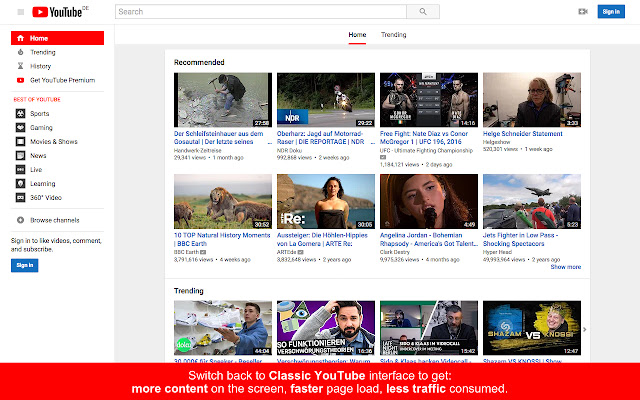Click the sidebar Sign in button
Image resolution: width=640 pixels, height=400 pixels.
[x=24, y=265]
